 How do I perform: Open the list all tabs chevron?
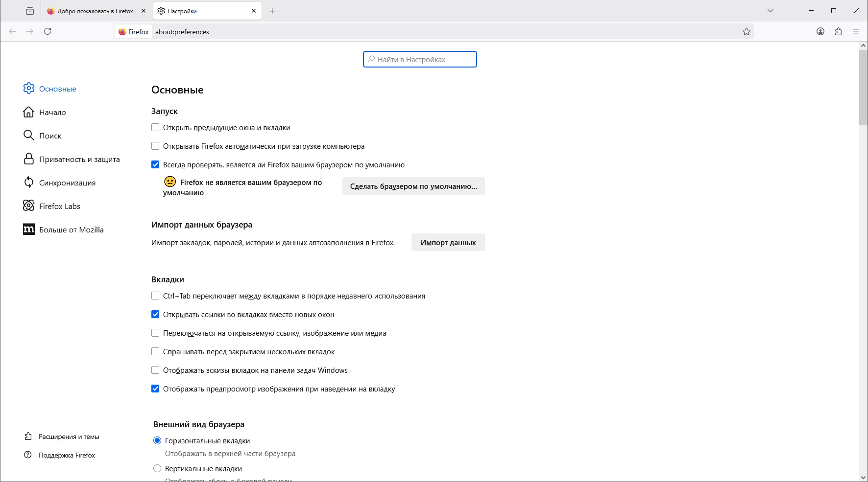(x=771, y=11)
